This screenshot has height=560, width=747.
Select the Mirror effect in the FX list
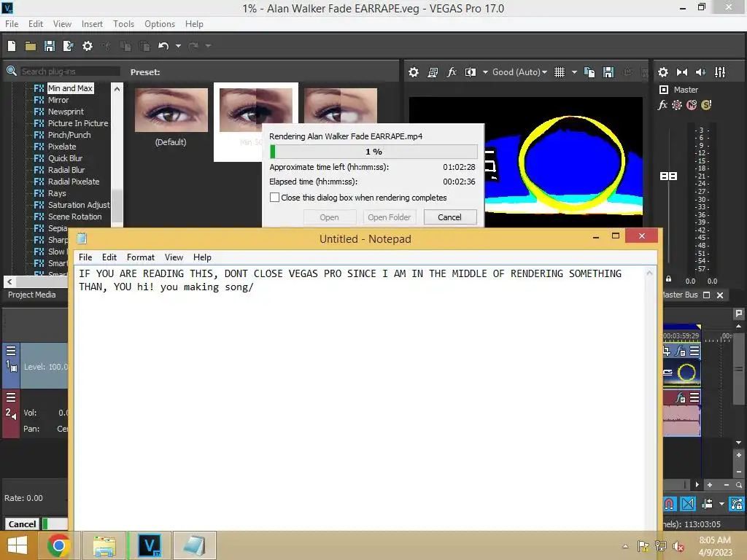point(58,100)
